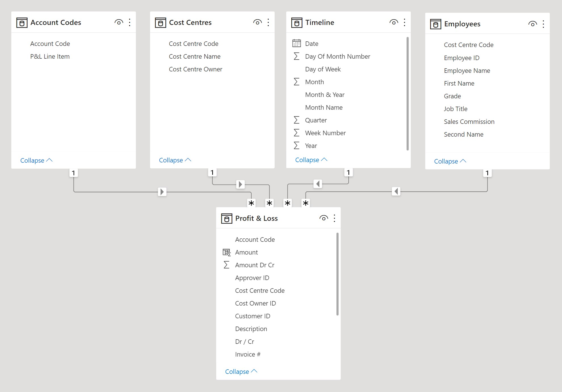This screenshot has height=392, width=562.
Task: Open more options for Cost Centres table
Action: click(x=268, y=22)
